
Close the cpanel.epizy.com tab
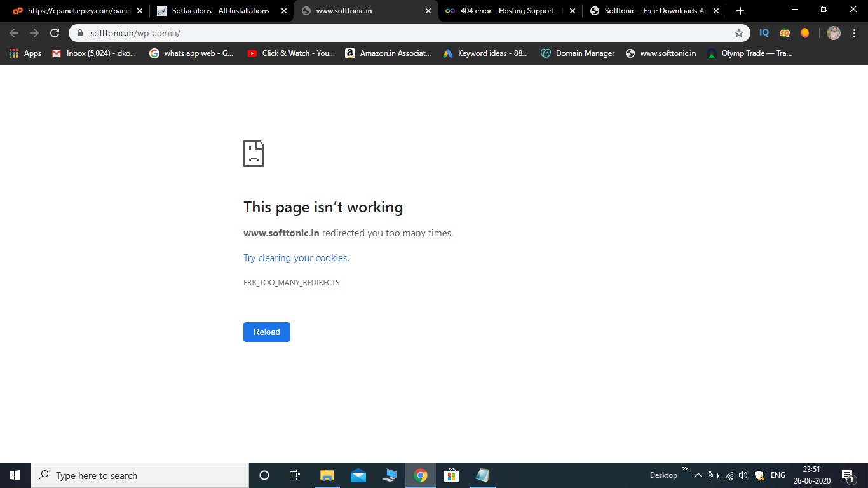click(140, 11)
